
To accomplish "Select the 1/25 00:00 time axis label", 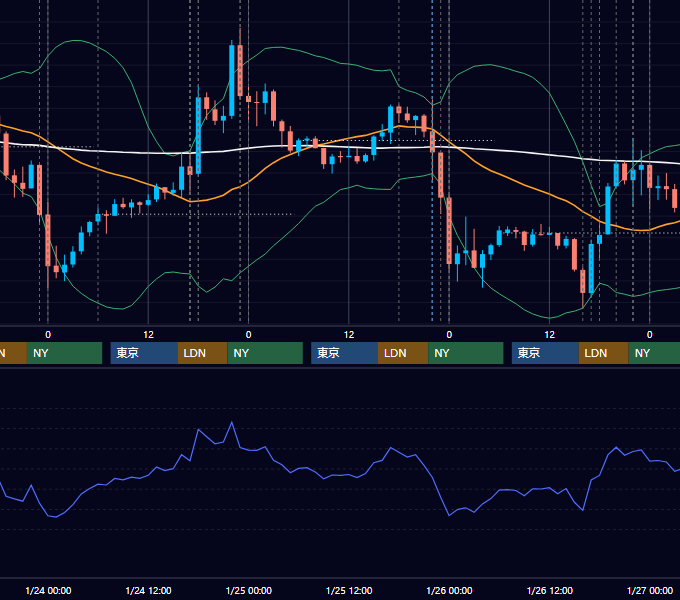I will (x=248, y=590).
